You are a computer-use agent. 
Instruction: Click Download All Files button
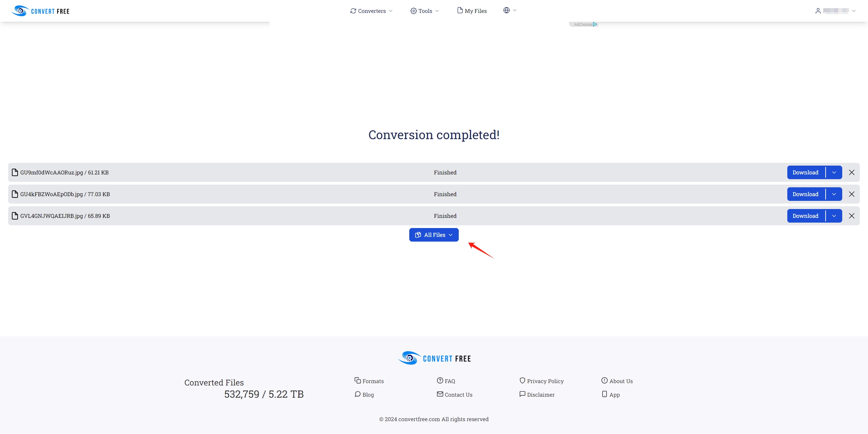point(433,234)
